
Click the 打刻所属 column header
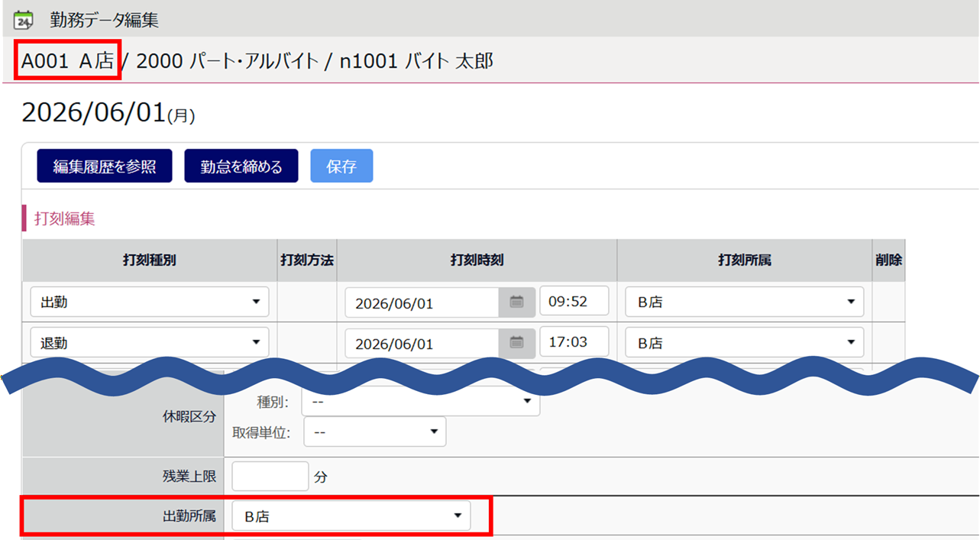tap(745, 260)
